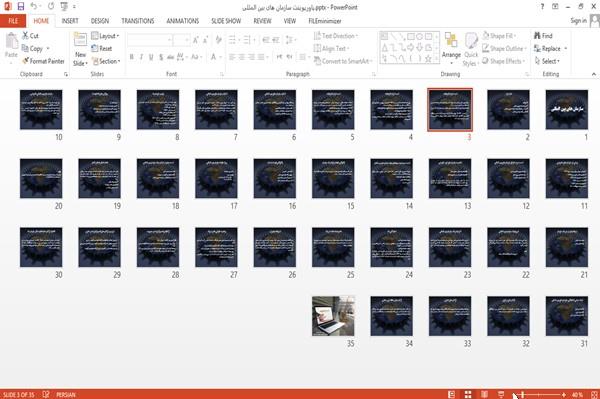Open the Select dropdown in Editing group

coord(547,61)
